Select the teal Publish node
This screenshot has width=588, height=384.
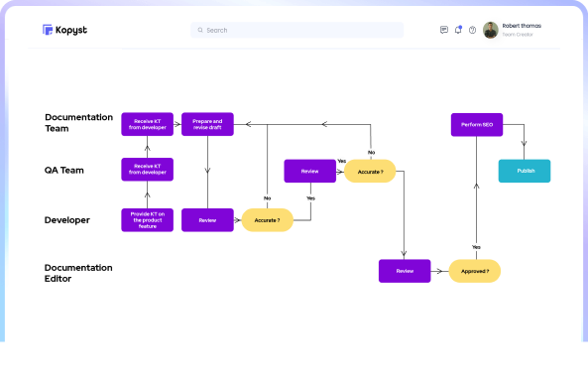[525, 171]
